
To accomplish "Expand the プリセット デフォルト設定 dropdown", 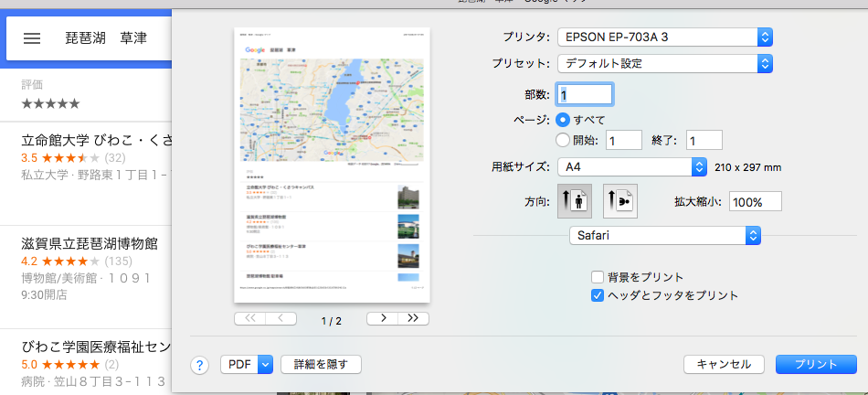I will pyautogui.click(x=665, y=64).
